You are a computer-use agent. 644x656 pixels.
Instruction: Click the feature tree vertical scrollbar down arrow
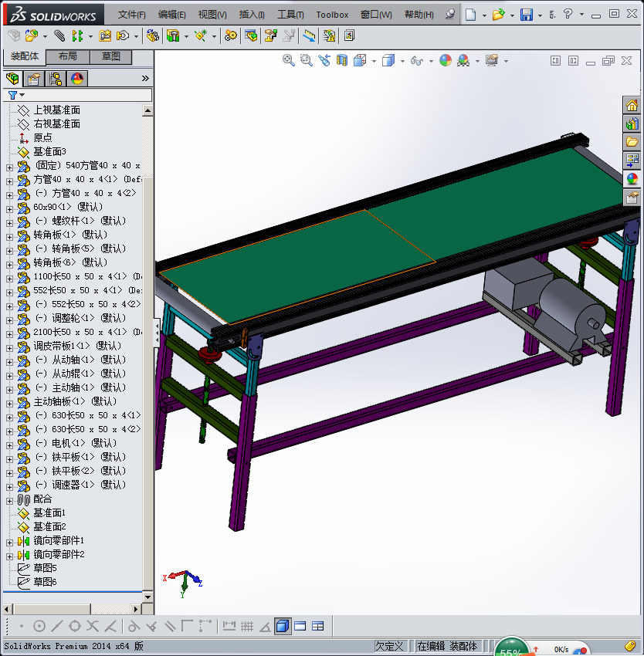click(147, 597)
